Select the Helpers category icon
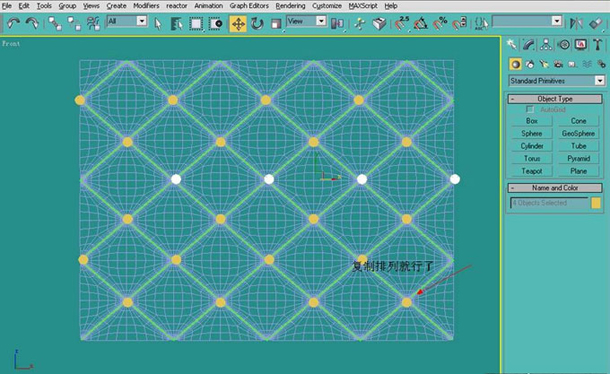 pos(573,64)
